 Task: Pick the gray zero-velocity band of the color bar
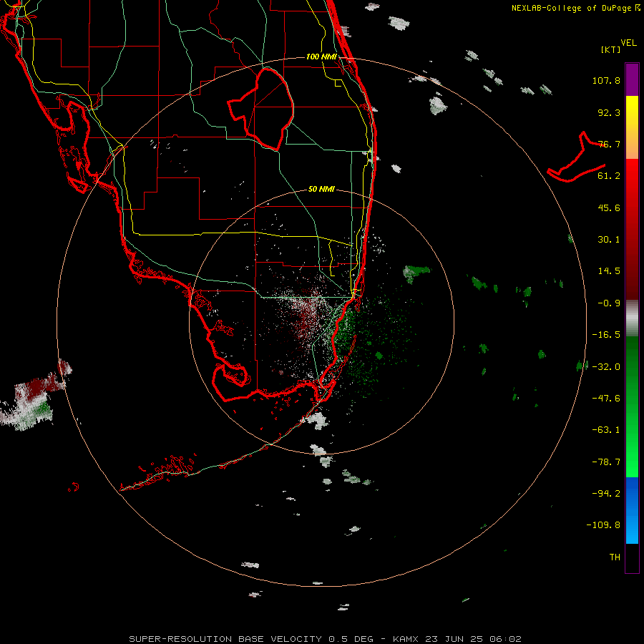click(632, 318)
